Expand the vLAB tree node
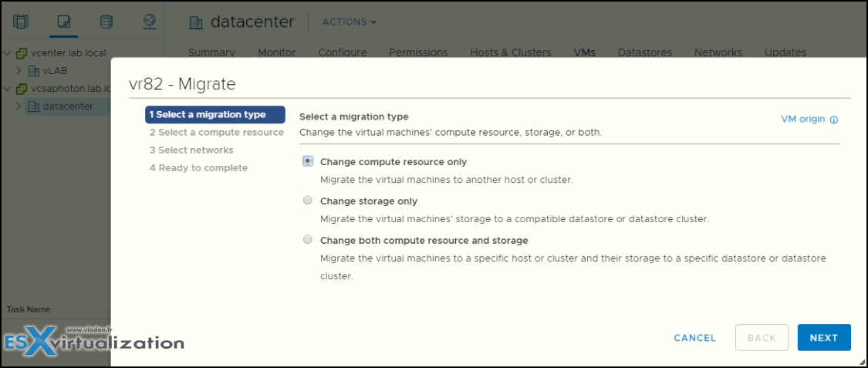This screenshot has width=868, height=368. (19, 71)
